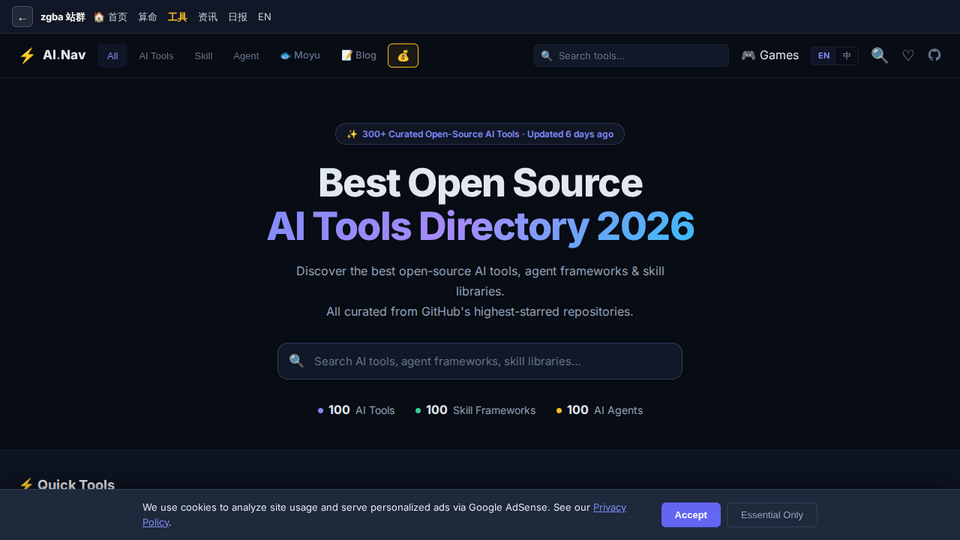The height and width of the screenshot is (540, 960).
Task: Select the Skill tab
Action: 203,56
